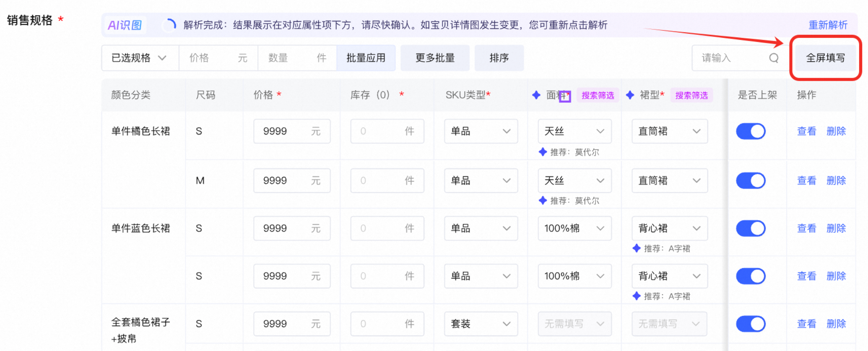Click stock field in size M row
Image resolution: width=868 pixels, height=351 pixels.
pos(387,181)
